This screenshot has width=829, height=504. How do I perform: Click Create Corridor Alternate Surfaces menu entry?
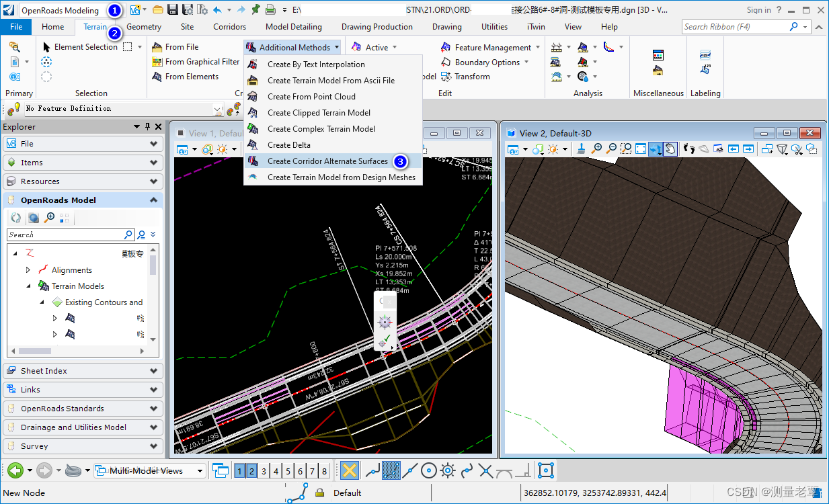(329, 161)
